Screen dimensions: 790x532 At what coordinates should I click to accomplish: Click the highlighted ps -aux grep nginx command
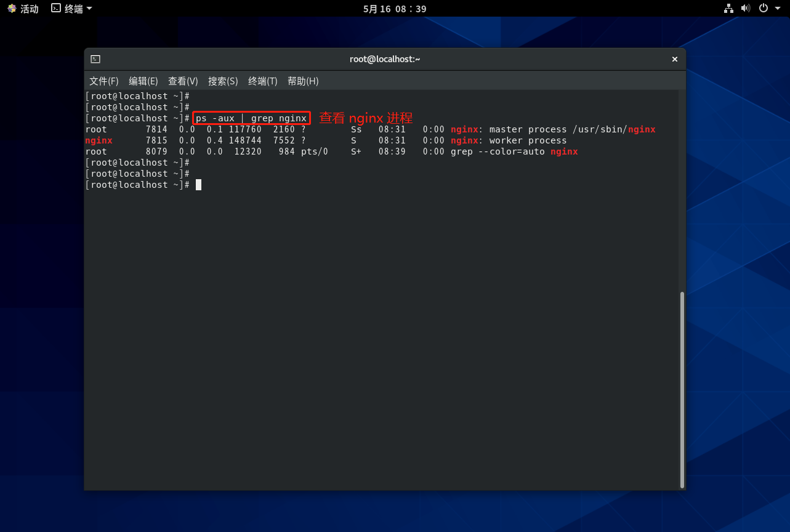pos(251,118)
